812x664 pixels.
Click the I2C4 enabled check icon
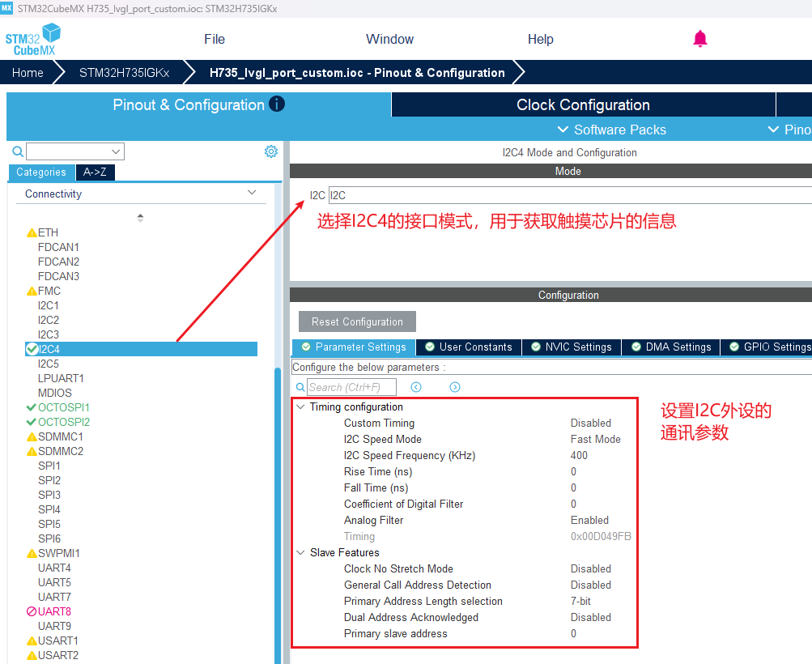(32, 349)
